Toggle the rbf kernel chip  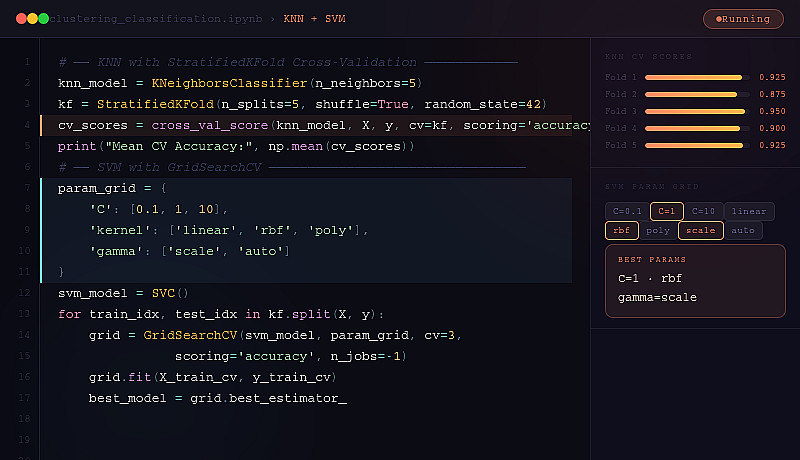click(621, 230)
